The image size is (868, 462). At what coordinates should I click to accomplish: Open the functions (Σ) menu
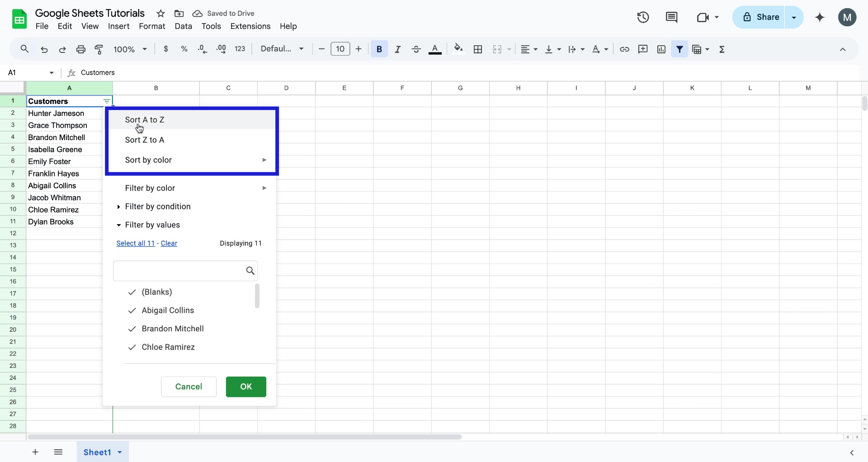coord(722,49)
